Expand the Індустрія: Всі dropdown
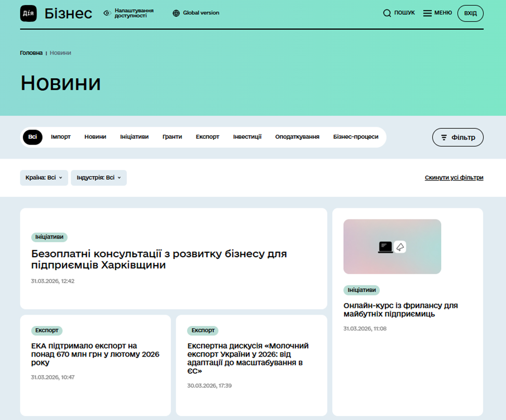506x420 pixels. 99,178
